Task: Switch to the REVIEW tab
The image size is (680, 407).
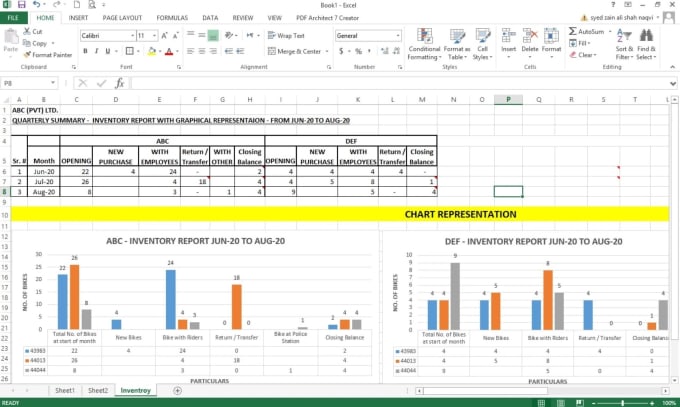Action: 242,18
